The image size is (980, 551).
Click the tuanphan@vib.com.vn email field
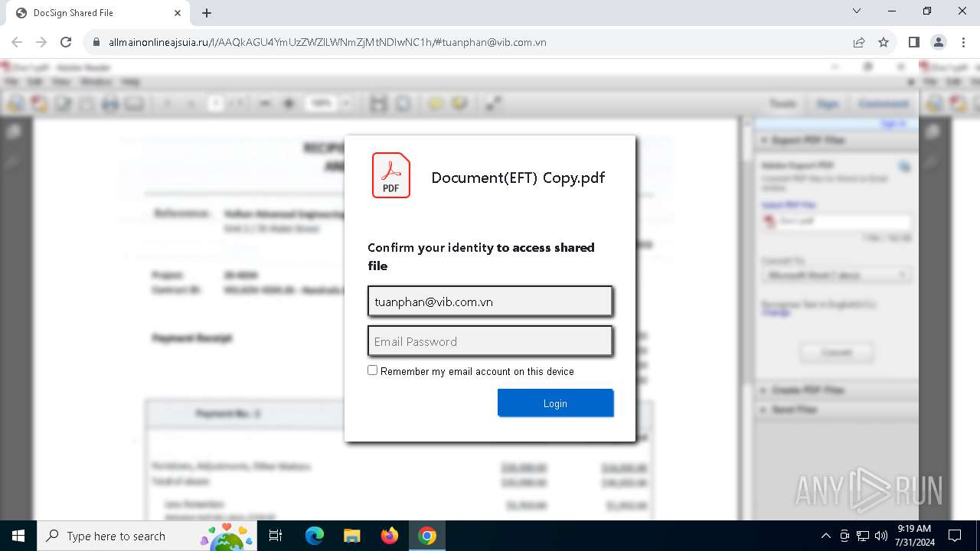490,302
